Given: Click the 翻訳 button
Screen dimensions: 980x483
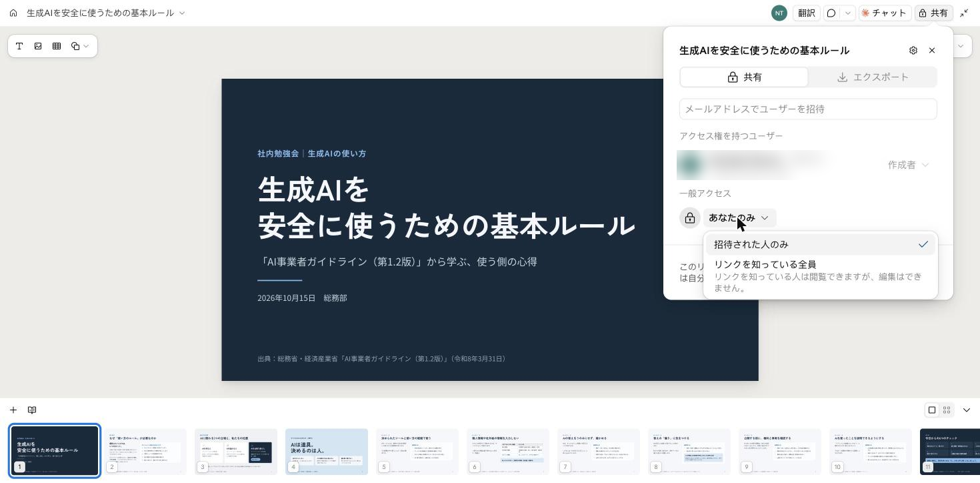Looking at the screenshot, I should click(807, 13).
